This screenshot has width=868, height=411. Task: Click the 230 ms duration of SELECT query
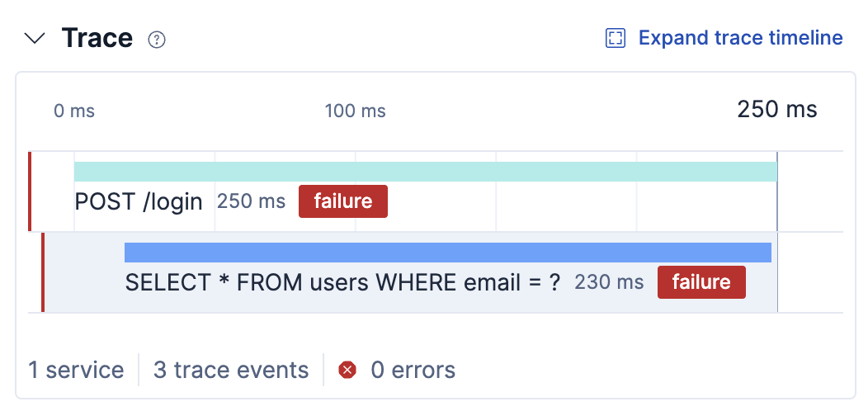pyautogui.click(x=609, y=282)
